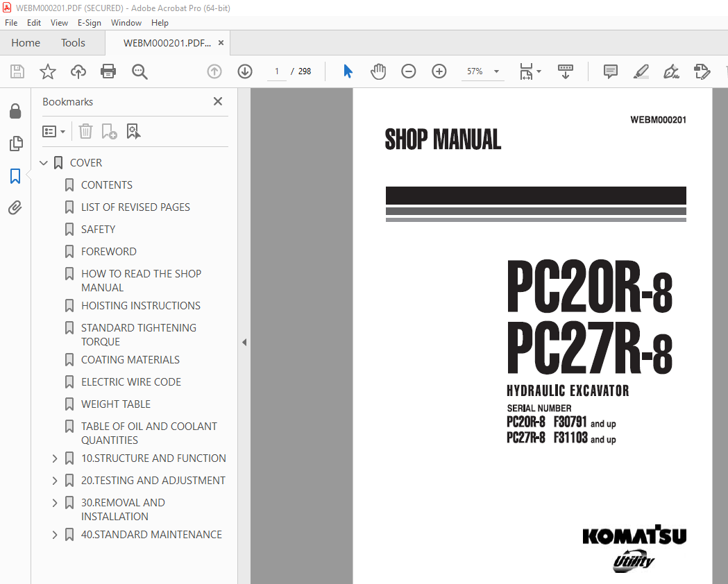Activate the Hand pan tool
The height and width of the screenshot is (584, 728).
click(x=378, y=71)
